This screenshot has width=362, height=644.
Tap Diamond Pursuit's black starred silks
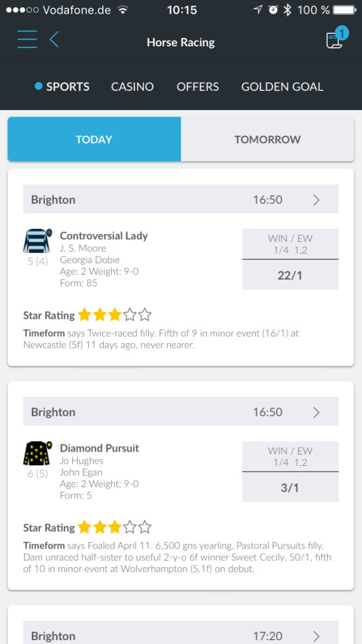tap(38, 453)
